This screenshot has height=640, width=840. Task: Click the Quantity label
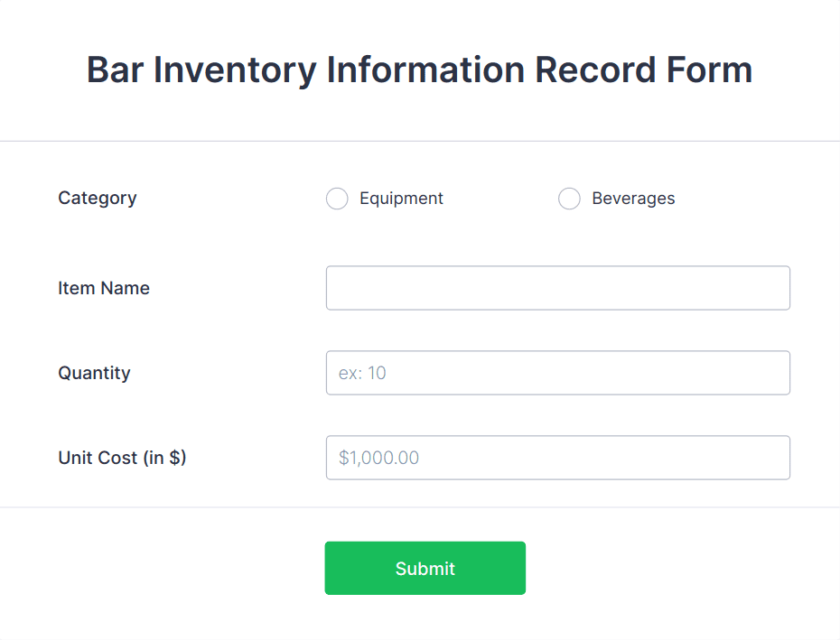94,372
